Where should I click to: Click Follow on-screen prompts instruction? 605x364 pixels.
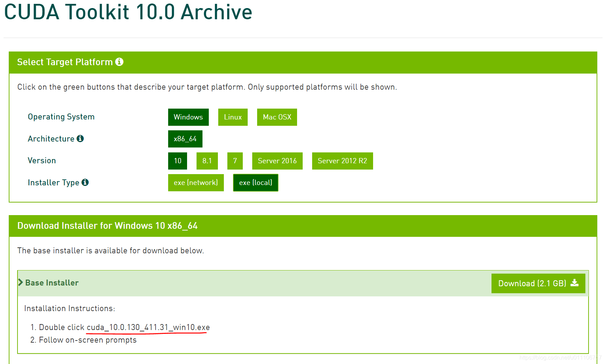(x=88, y=340)
